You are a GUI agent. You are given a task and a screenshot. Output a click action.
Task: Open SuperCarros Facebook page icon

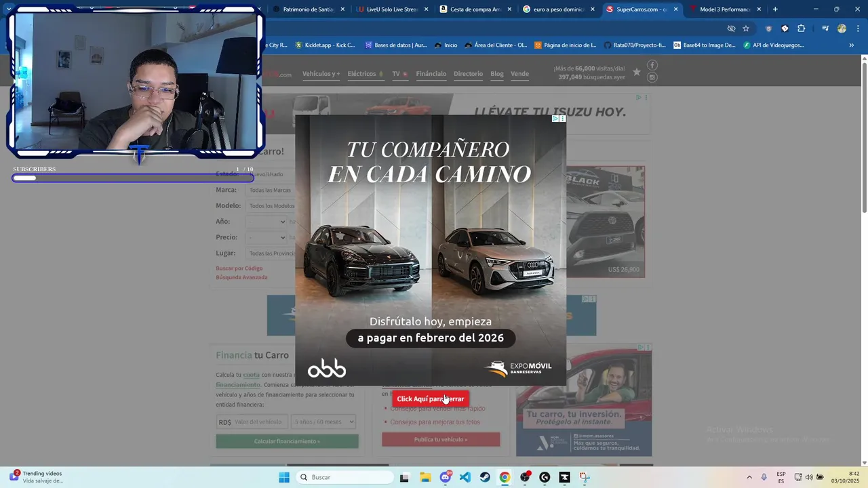[652, 65]
